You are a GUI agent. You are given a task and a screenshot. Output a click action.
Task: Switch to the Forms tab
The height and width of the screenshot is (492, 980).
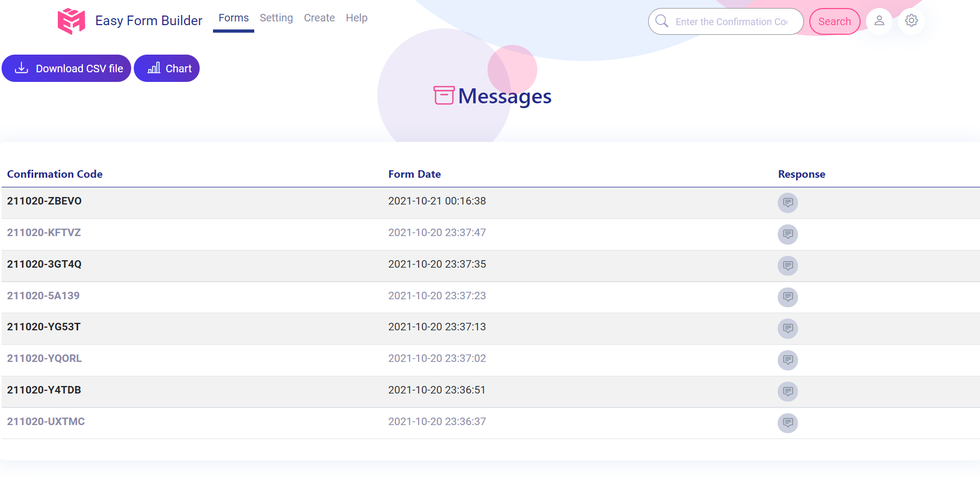pyautogui.click(x=233, y=18)
